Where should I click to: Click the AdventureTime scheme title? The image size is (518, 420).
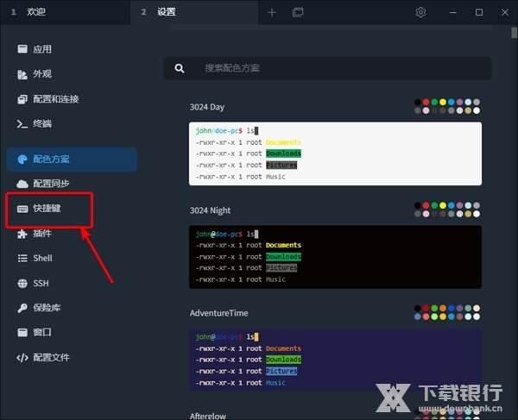click(219, 313)
